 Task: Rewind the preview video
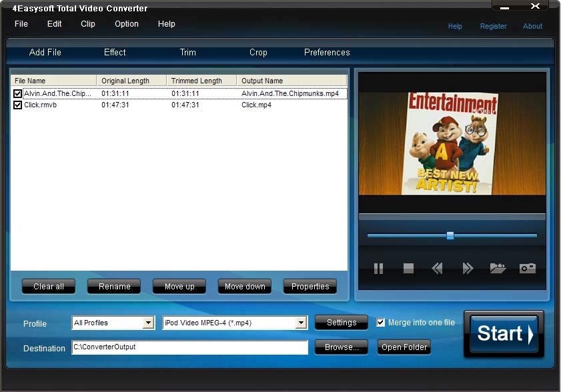[438, 269]
